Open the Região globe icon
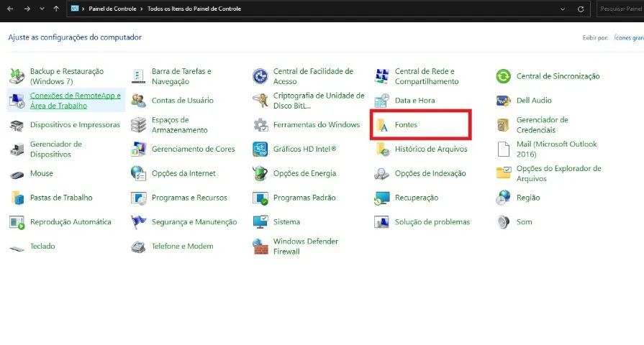The image size is (644, 345). click(503, 198)
